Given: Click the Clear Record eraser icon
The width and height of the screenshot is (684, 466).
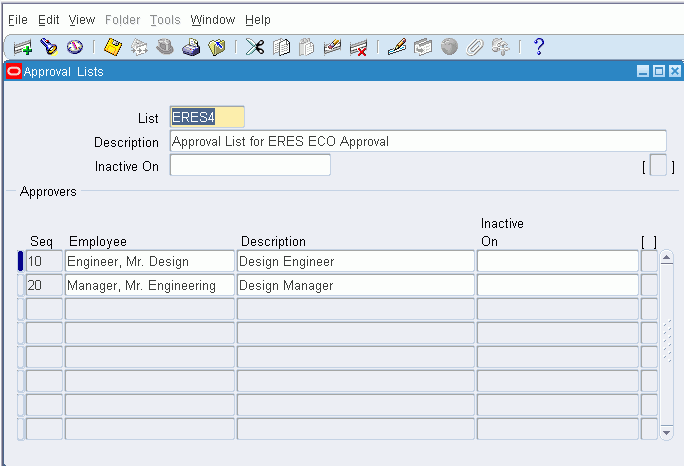Looking at the screenshot, I should pyautogui.click(x=332, y=47).
